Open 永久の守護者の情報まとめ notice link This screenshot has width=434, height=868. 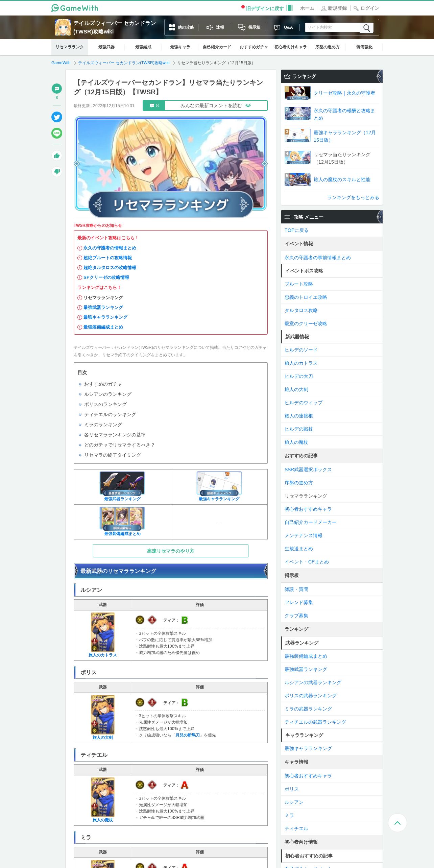pyautogui.click(x=110, y=248)
